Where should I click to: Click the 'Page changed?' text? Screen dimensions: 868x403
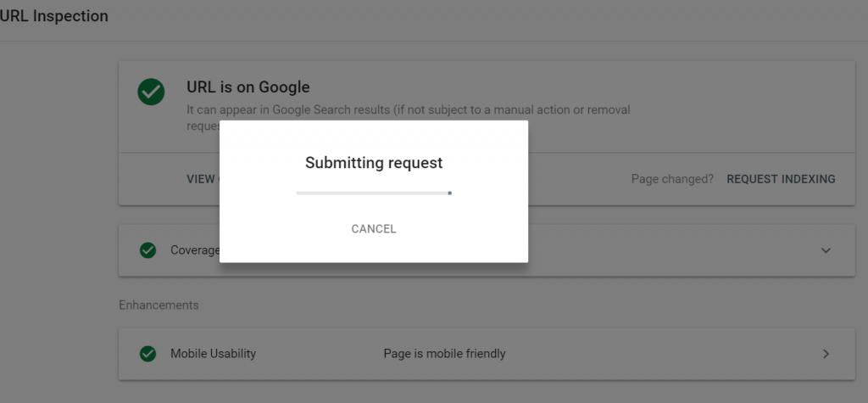pyautogui.click(x=672, y=179)
